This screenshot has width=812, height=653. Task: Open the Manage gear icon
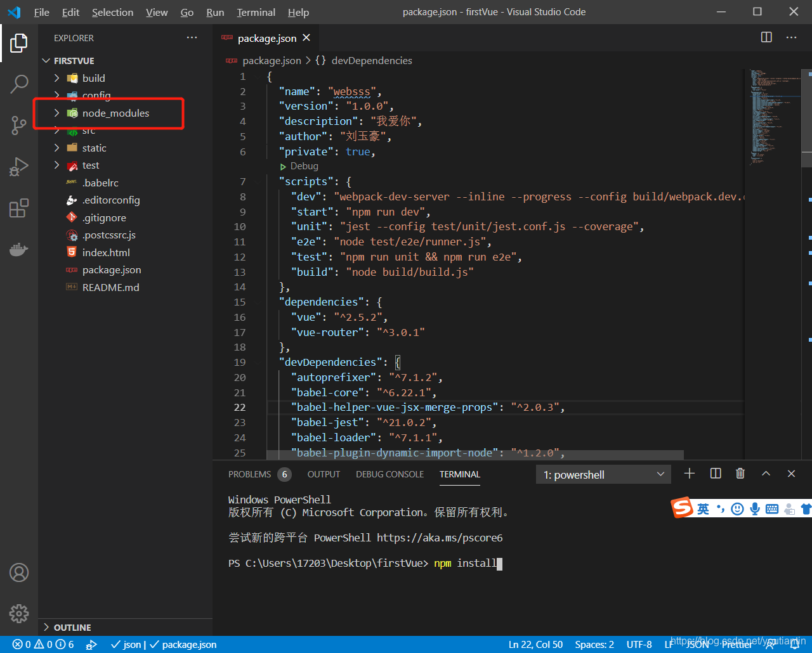pos(19,614)
